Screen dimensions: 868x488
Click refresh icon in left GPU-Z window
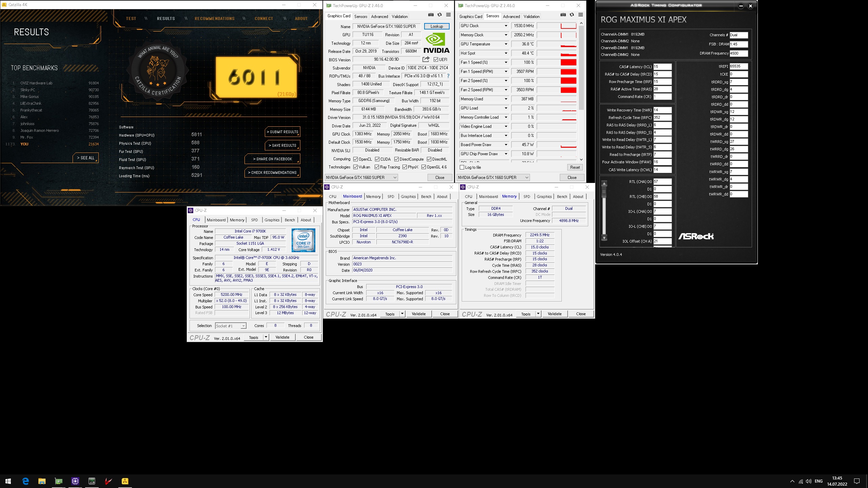coord(439,15)
